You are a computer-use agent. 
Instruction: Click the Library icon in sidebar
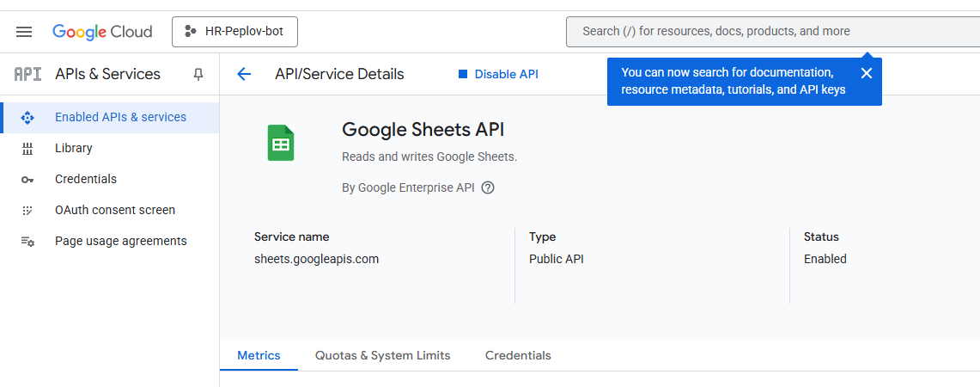27,149
